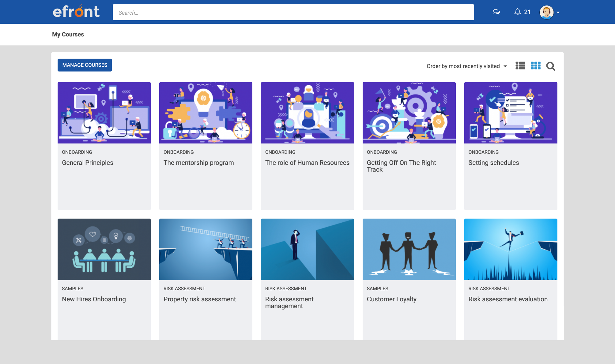Open the messages chat icon
Viewport: 615px width, 364px height.
coord(496,12)
